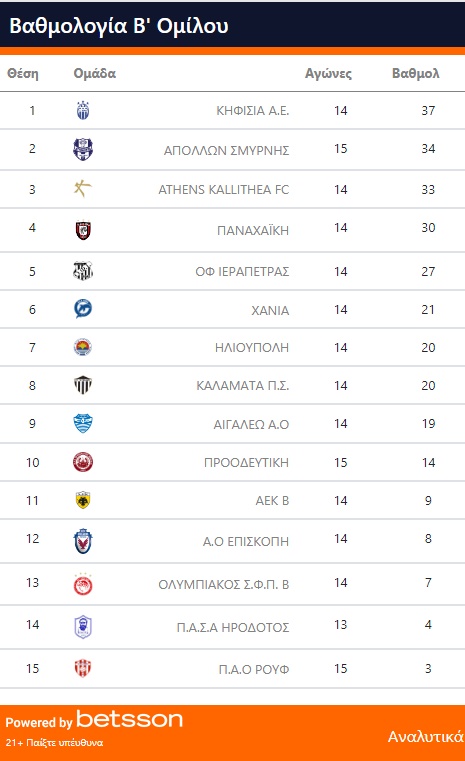
Task: Click the ΑΕΚ Β yellow eagle crest
Action: (x=83, y=500)
